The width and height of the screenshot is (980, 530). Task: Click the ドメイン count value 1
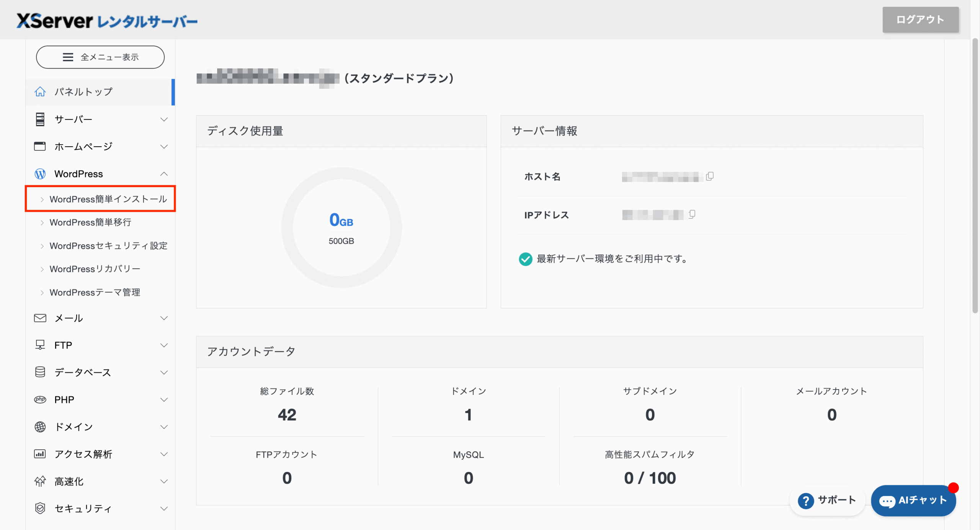pos(468,415)
